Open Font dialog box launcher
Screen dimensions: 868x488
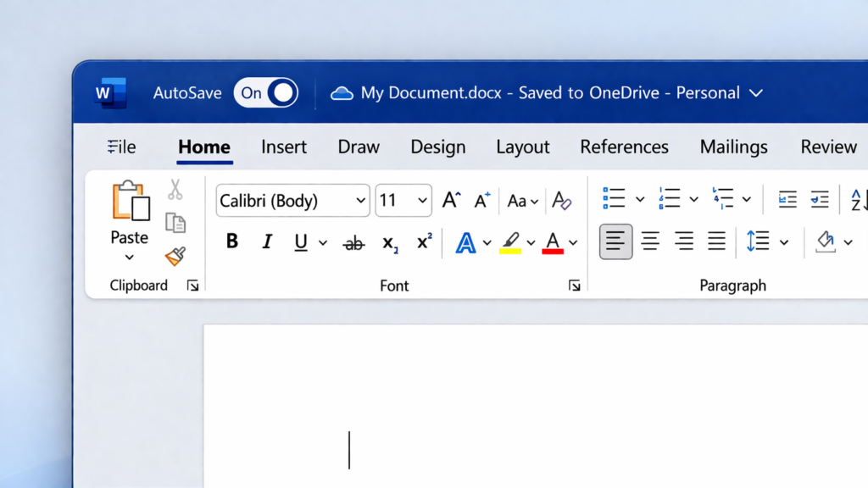575,286
